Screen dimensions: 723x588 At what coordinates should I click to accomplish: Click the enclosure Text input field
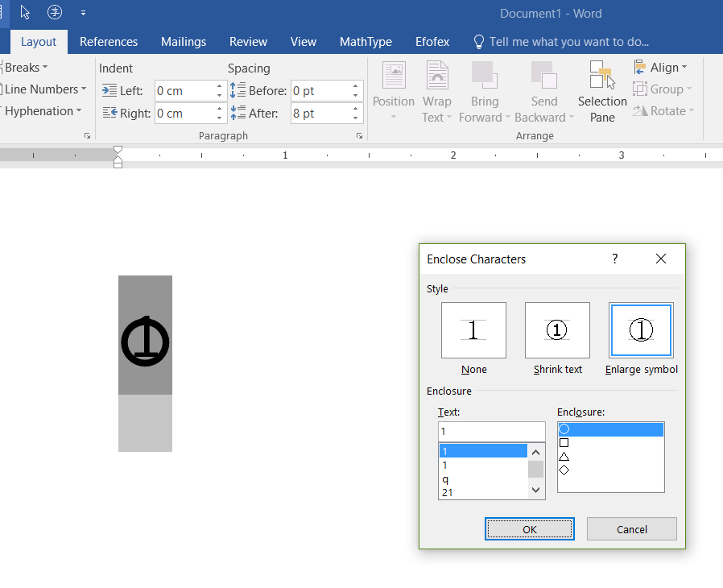491,432
